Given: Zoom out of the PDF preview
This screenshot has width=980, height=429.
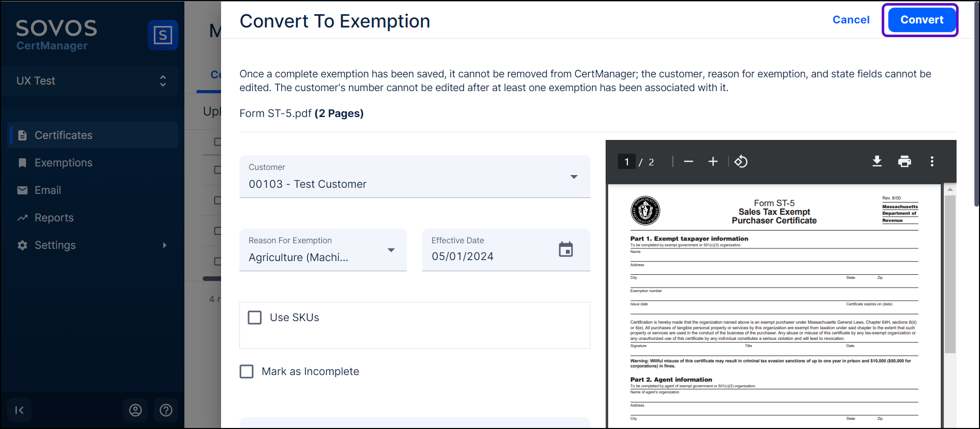Looking at the screenshot, I should click(689, 162).
